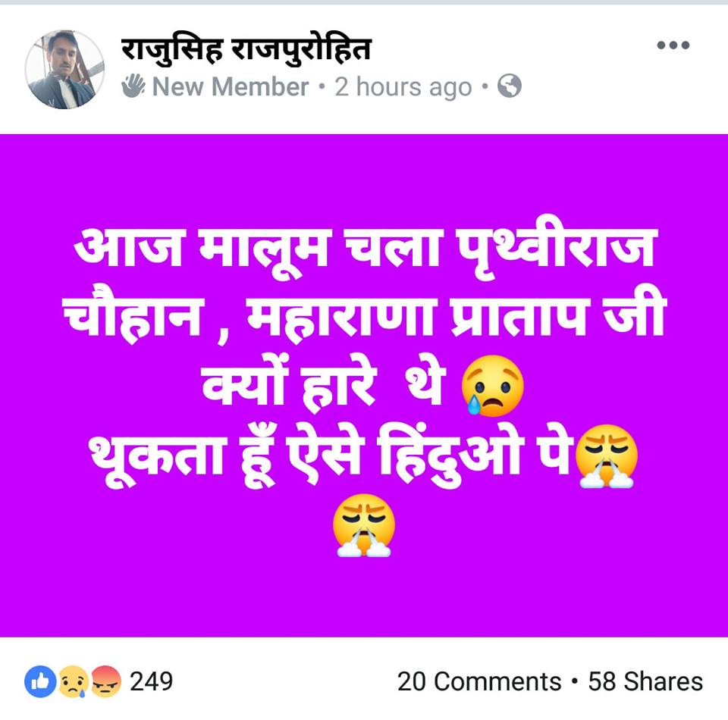Click the New Member badge label

[x=231, y=86]
